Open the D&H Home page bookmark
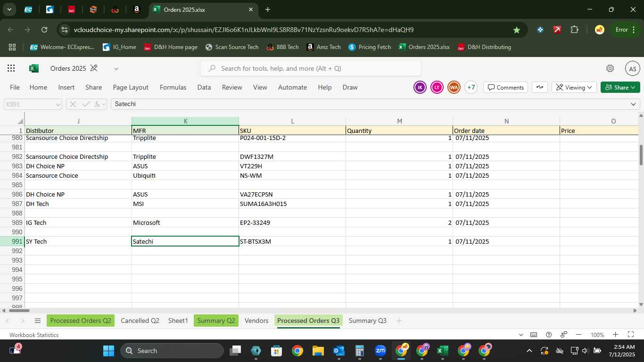 point(171,47)
